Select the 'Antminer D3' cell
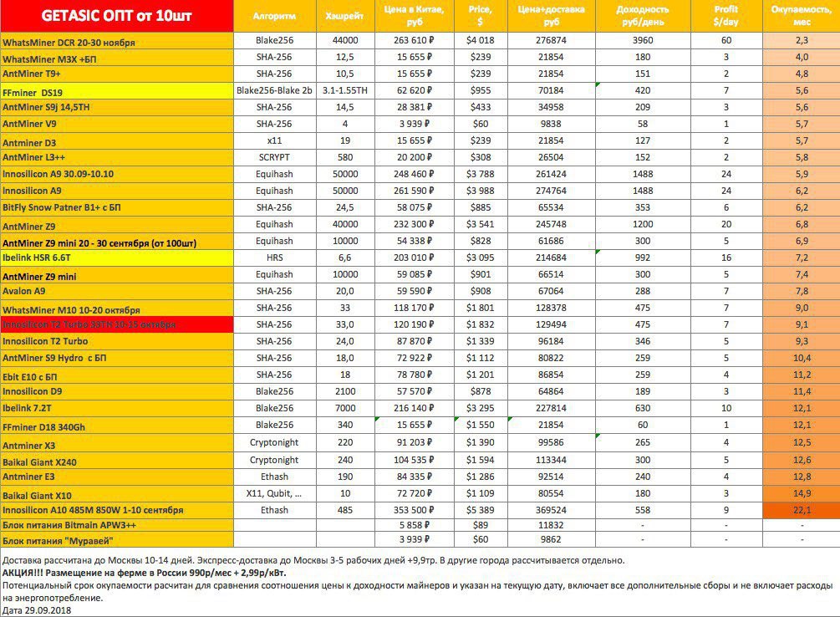Viewport: 840px width, 617px height. (x=117, y=141)
